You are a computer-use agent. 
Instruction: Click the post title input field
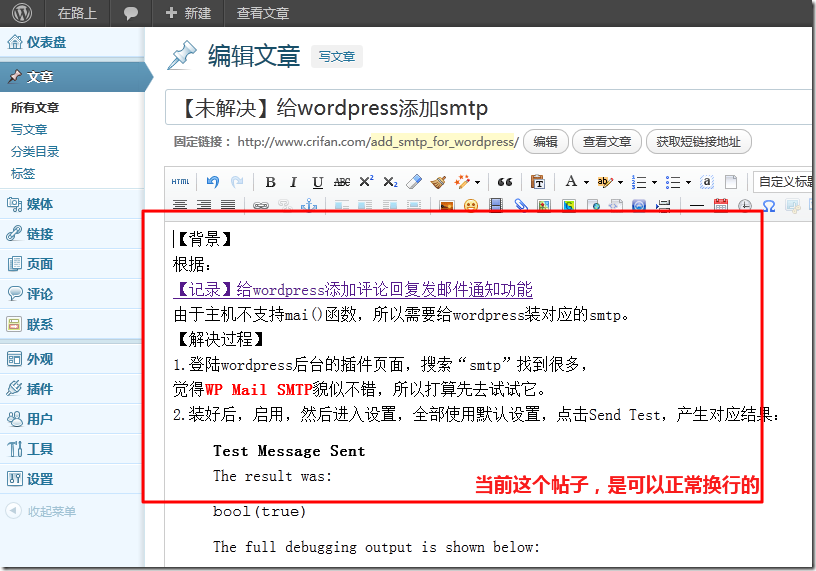(489, 108)
